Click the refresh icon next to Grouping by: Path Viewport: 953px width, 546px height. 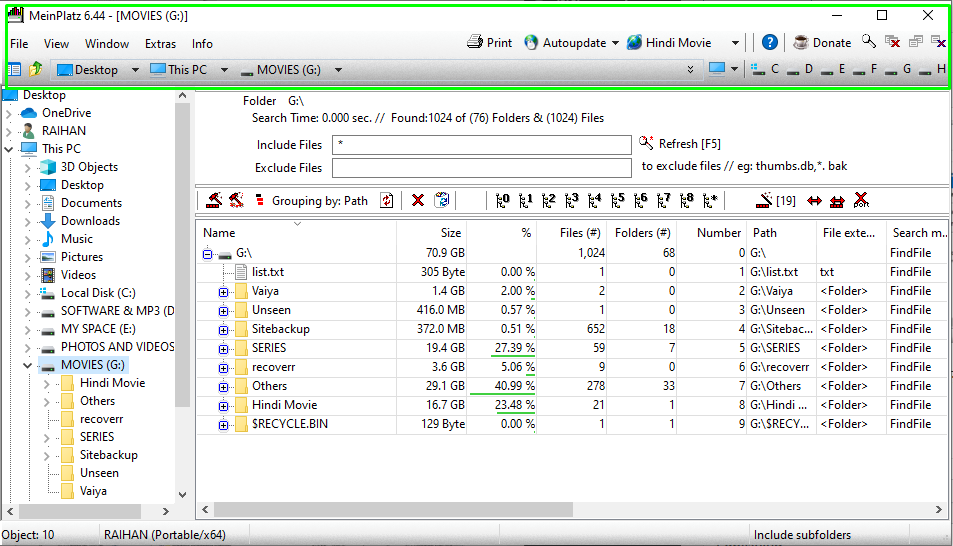tap(387, 200)
